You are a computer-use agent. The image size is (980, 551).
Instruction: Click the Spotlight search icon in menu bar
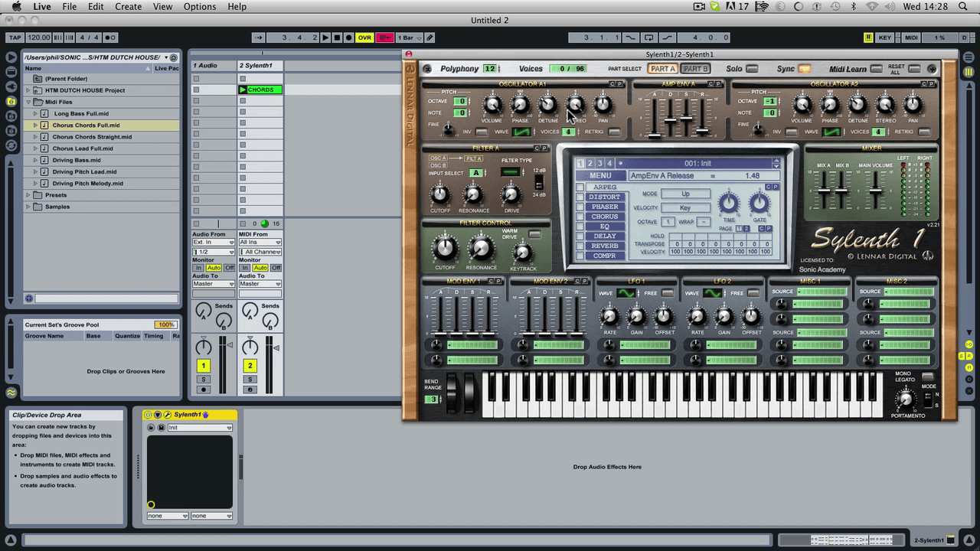click(x=962, y=7)
